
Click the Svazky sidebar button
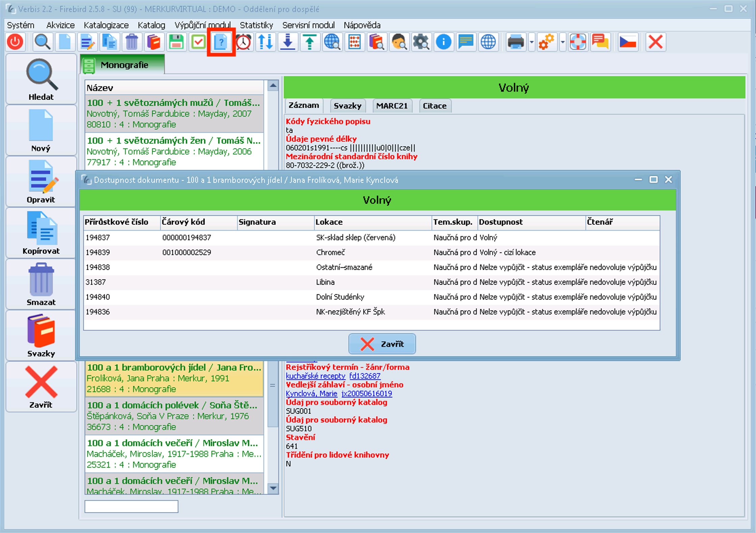tap(41, 336)
